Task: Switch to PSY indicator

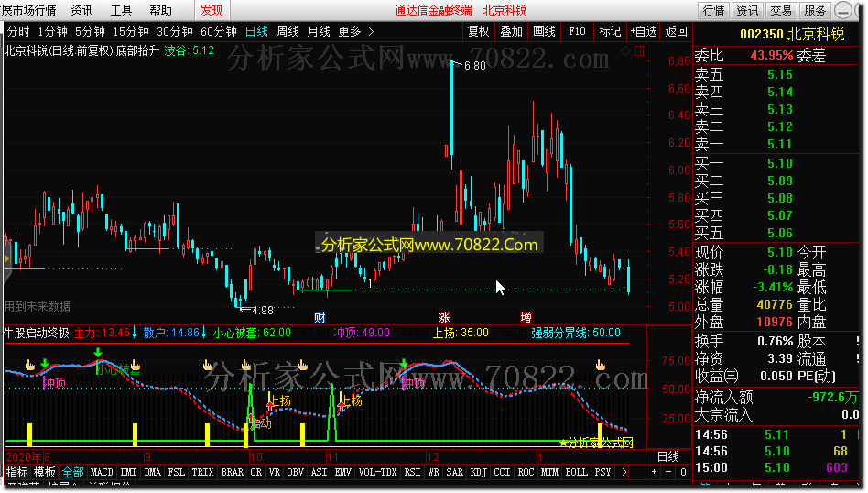Action: pos(602,472)
